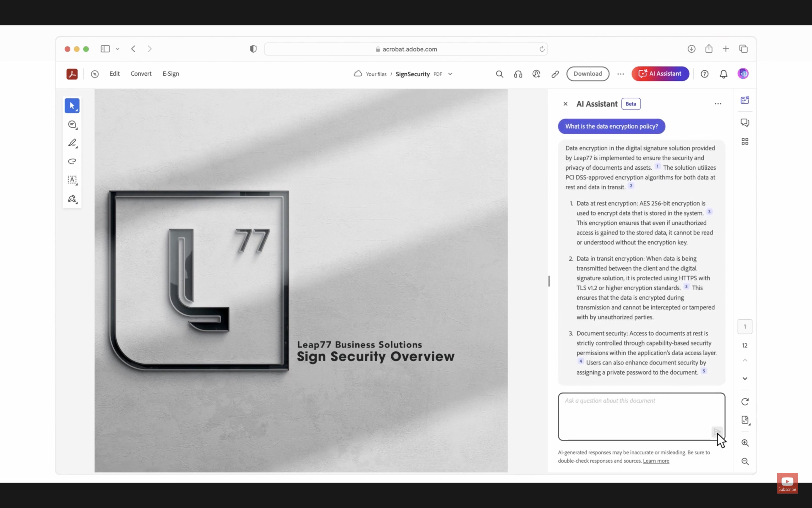Viewport: 812px width, 508px height.
Task: Click the Safari share icon
Action: coord(709,49)
